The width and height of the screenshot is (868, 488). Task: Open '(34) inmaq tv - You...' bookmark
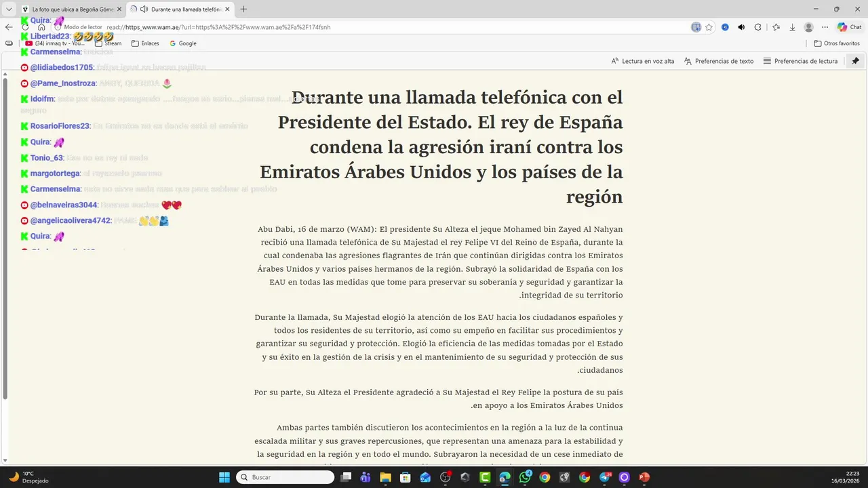55,43
